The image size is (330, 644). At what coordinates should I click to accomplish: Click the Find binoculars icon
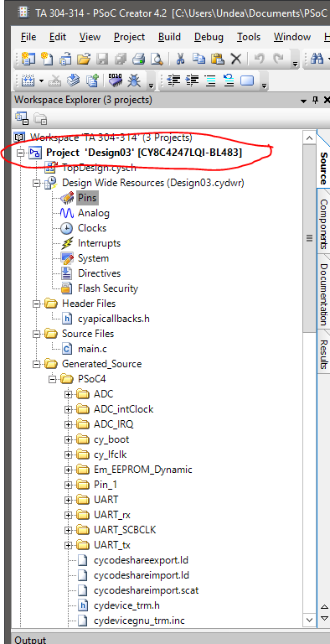pos(317,59)
